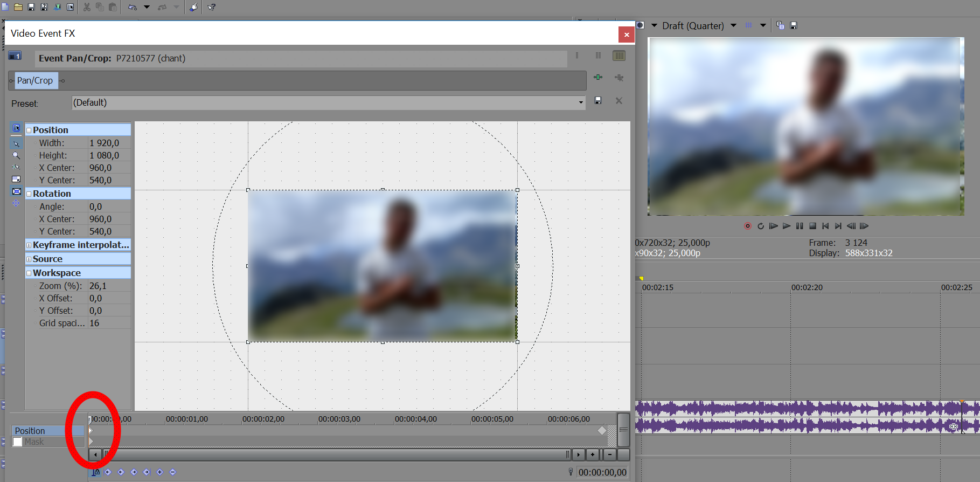Activate the What's This help cursor
980x482 pixels.
(212, 7)
